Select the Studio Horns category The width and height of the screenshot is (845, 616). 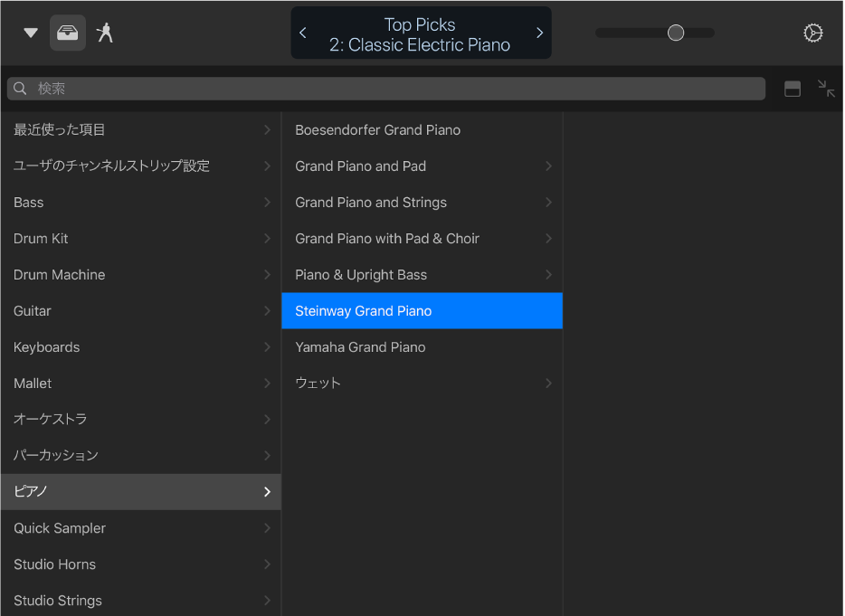click(141, 564)
